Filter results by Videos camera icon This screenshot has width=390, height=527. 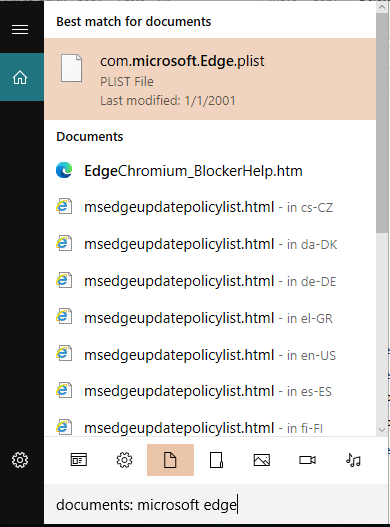[x=307, y=460]
